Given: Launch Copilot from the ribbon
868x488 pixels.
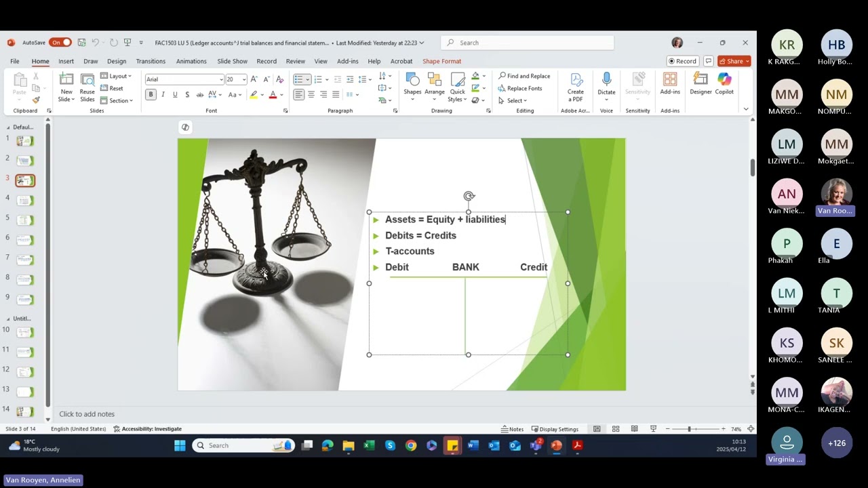Looking at the screenshot, I should click(724, 84).
